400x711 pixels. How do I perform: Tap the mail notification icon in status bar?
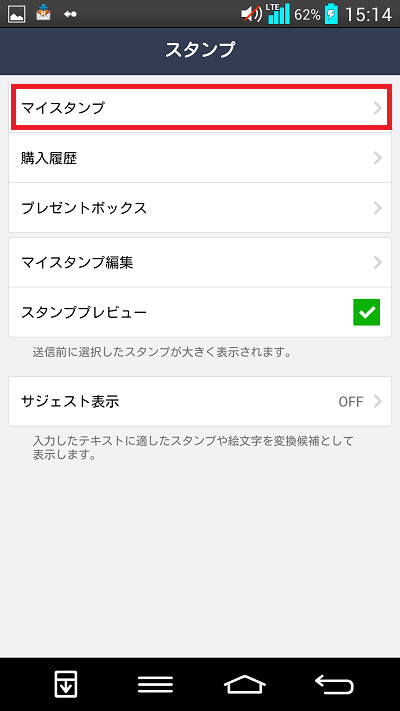coord(44,13)
